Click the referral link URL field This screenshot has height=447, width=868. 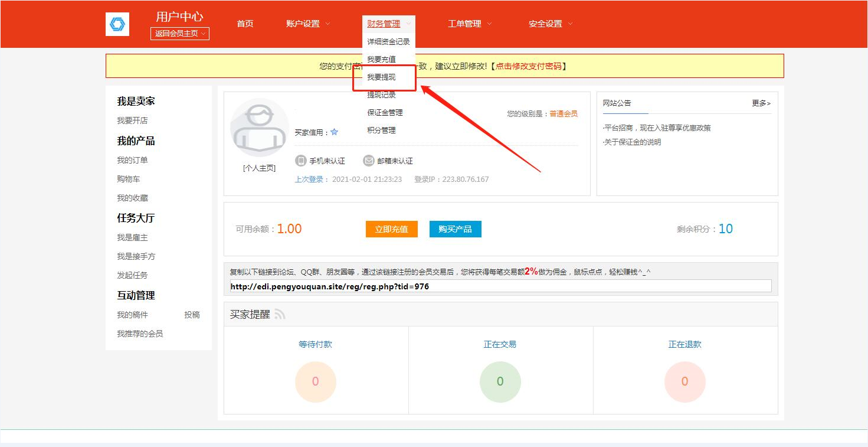tap(500, 286)
